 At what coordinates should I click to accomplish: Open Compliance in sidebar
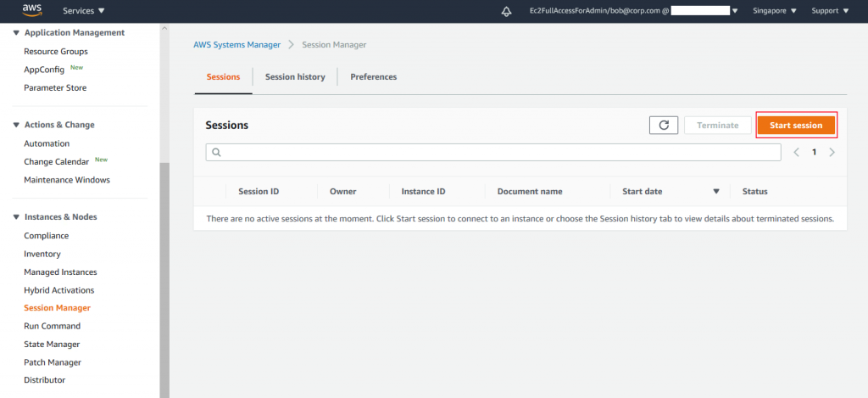click(x=47, y=236)
